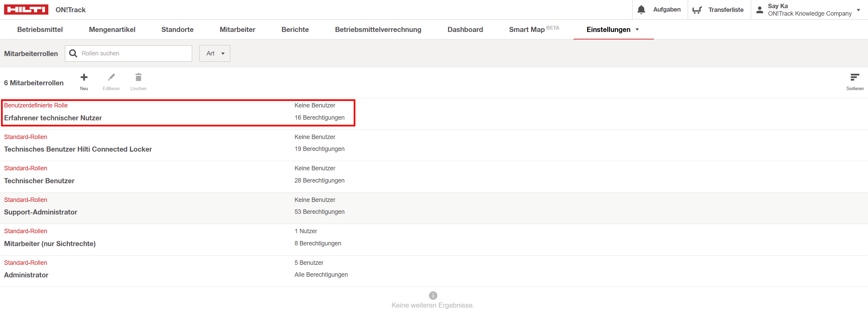This screenshot has width=868, height=327.
Task: Click the ON!Track title
Action: coord(71,10)
